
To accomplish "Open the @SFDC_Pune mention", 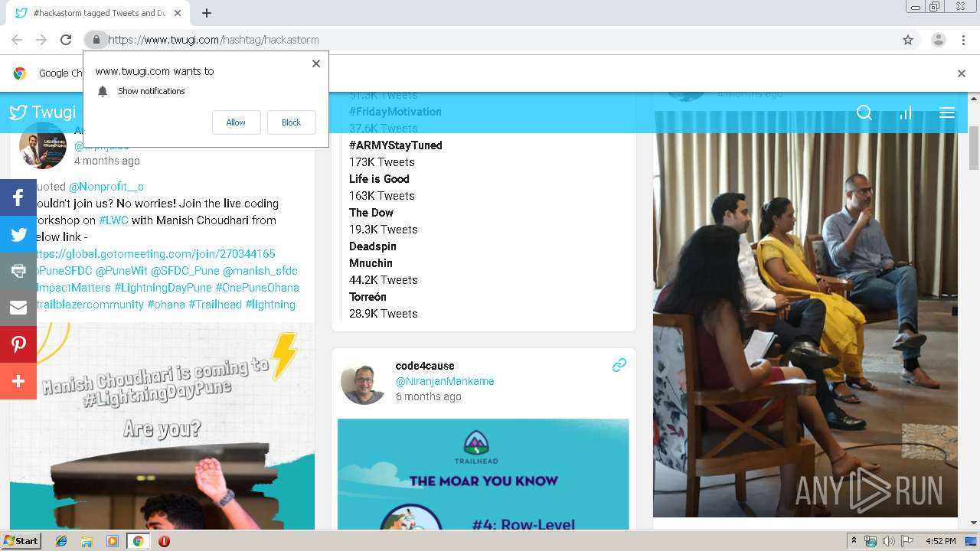I will pos(185,271).
